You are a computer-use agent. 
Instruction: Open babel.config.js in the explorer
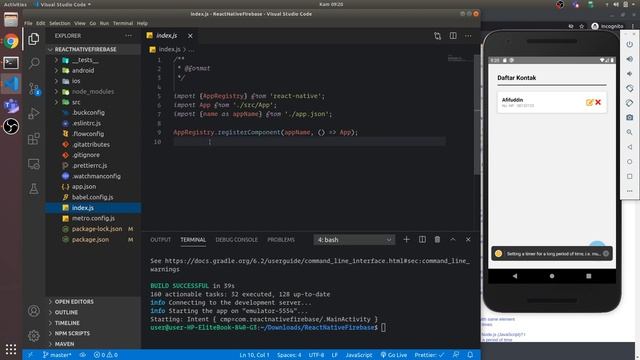[93, 197]
